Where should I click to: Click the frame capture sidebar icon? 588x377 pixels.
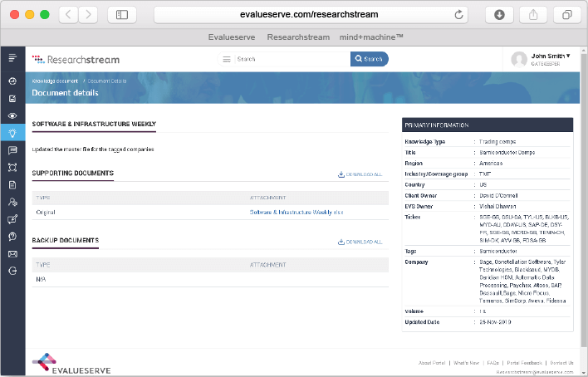(x=12, y=168)
